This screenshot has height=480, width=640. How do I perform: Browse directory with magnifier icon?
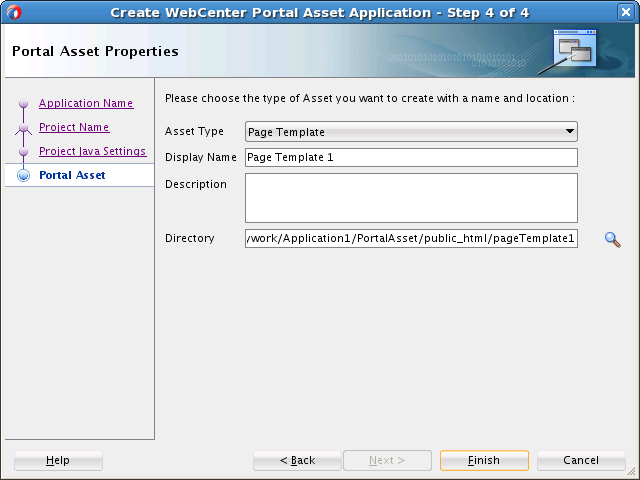point(612,240)
